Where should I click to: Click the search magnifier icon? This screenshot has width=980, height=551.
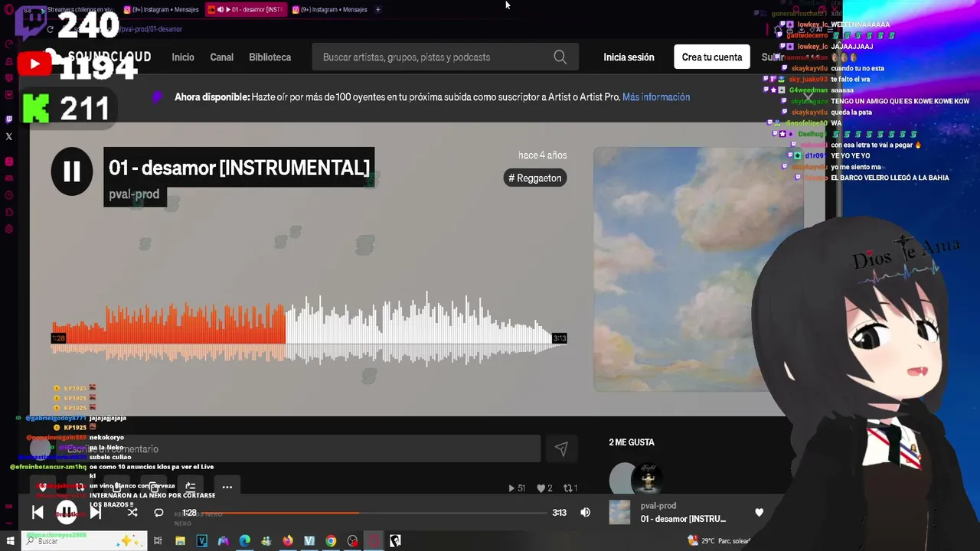tap(560, 57)
